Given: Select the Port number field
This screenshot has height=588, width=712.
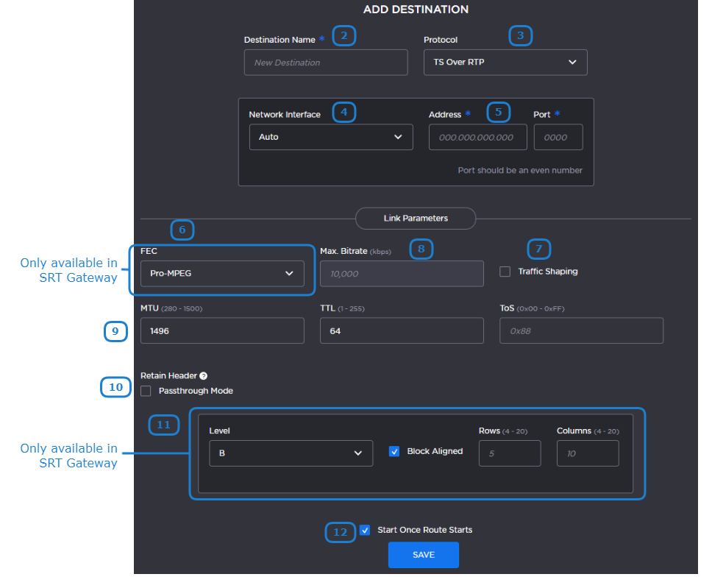Looking at the screenshot, I should click(x=558, y=137).
